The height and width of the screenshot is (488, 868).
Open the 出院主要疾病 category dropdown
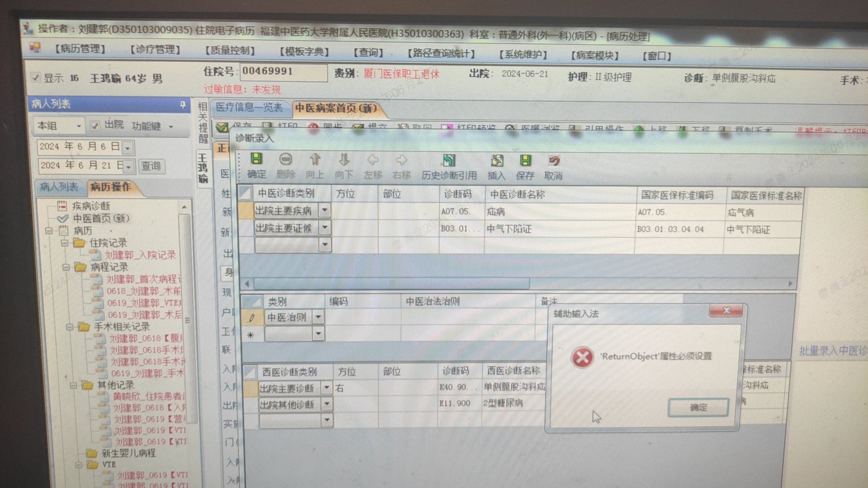pos(325,211)
